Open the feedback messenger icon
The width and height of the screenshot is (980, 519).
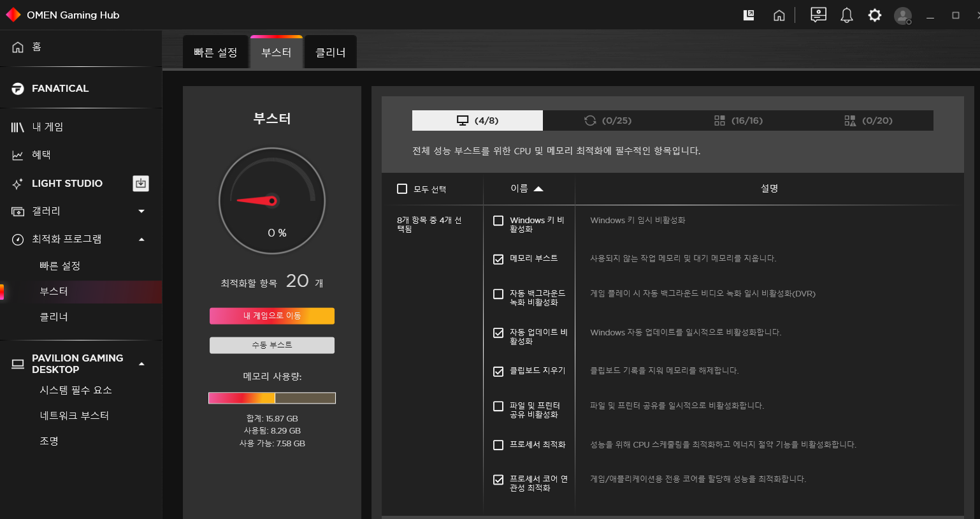point(818,15)
